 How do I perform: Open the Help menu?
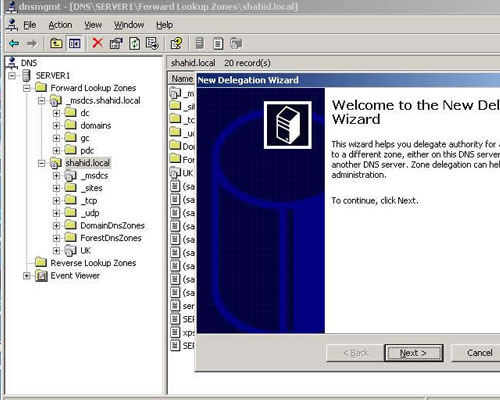pos(164,25)
